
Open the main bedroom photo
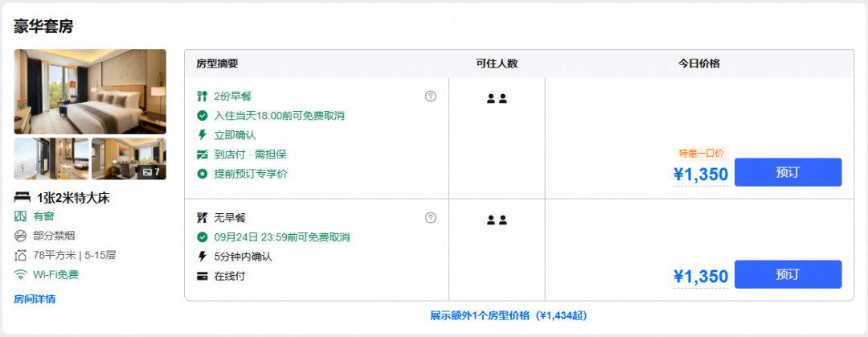pos(90,92)
